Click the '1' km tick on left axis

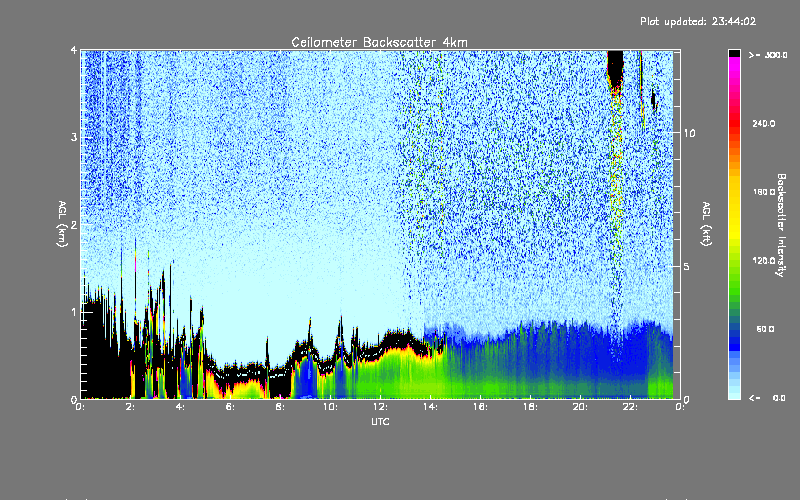tap(73, 312)
